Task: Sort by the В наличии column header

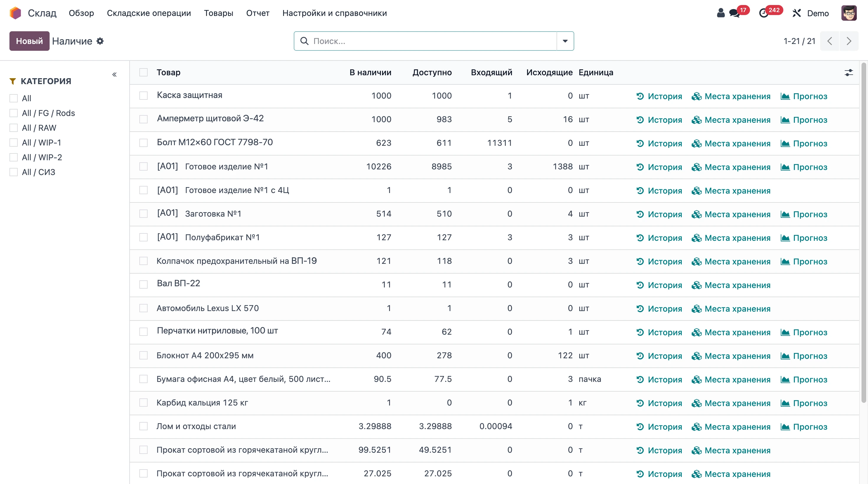Action: coord(370,72)
